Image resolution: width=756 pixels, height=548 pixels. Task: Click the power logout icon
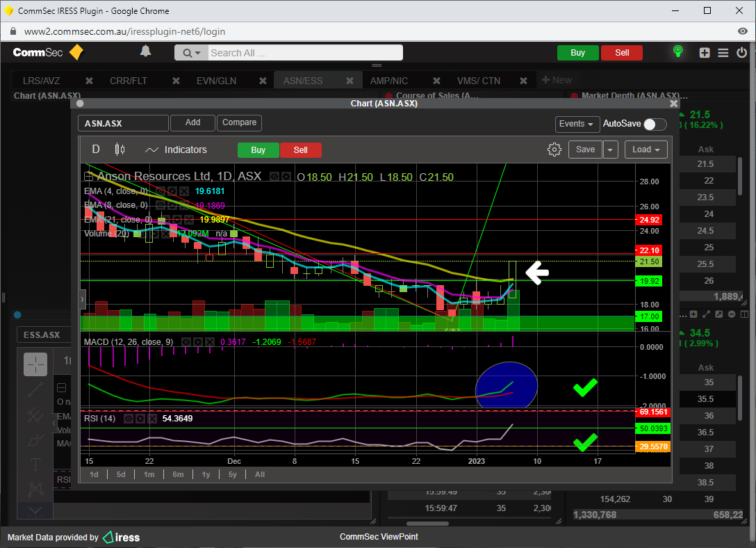(741, 53)
